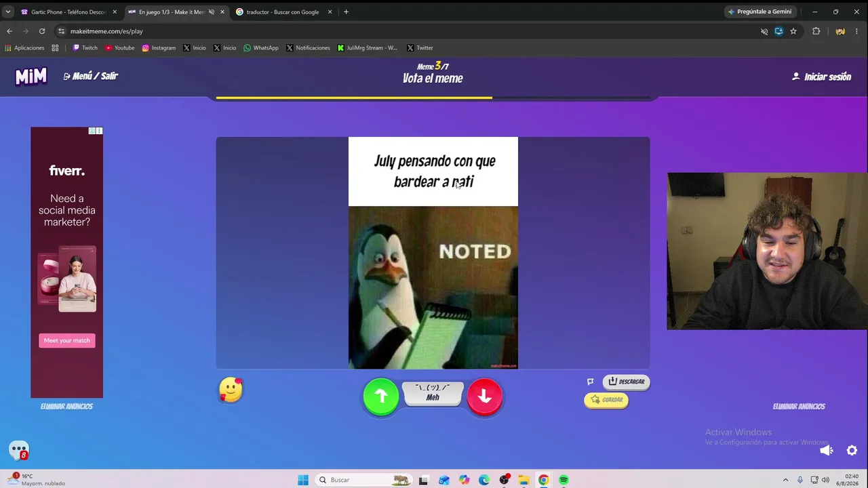This screenshot has width=868, height=488.
Task: Open Chrome's three-dot menu
Action: (x=857, y=31)
